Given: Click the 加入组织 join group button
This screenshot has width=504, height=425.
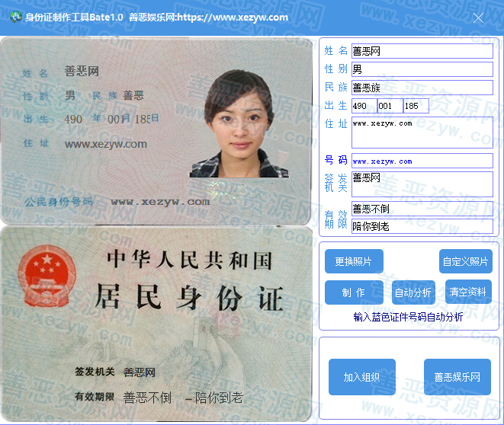Looking at the screenshot, I should click(361, 377).
